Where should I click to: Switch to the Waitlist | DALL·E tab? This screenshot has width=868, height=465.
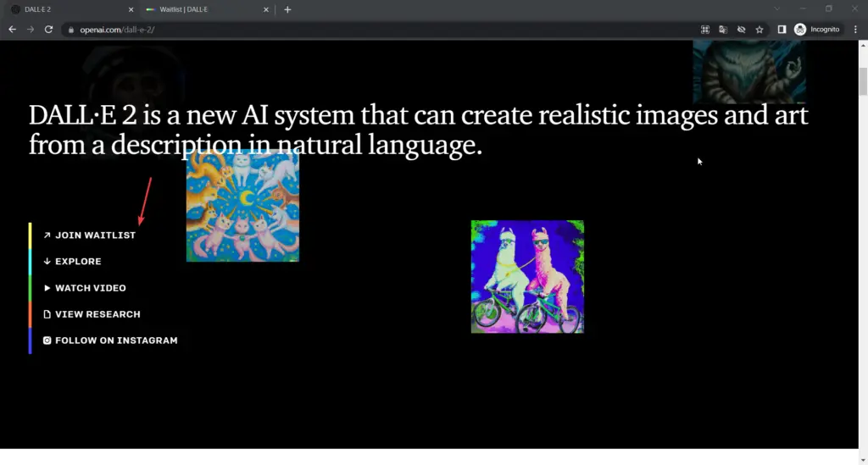pyautogui.click(x=207, y=9)
